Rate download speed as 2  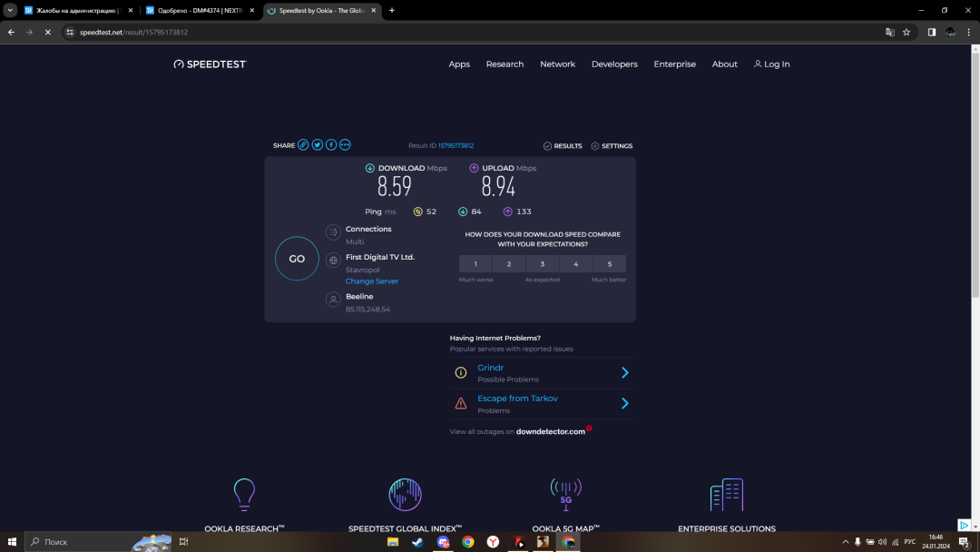point(509,264)
